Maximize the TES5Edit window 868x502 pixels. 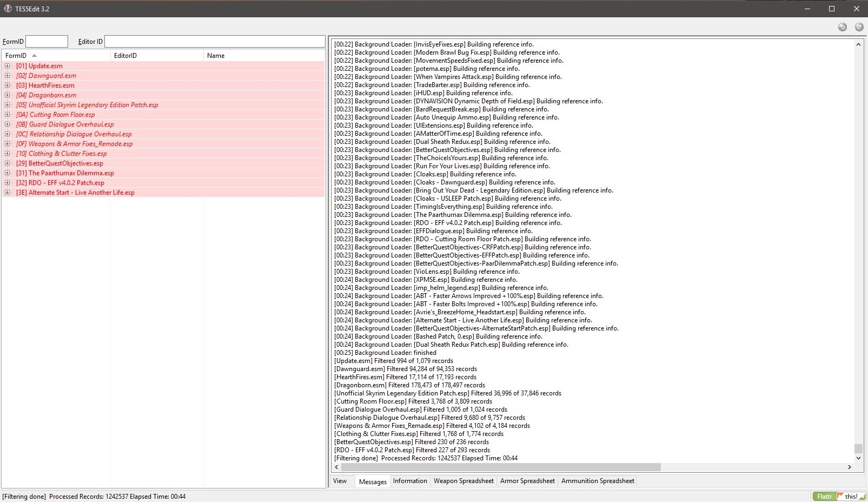[832, 9]
